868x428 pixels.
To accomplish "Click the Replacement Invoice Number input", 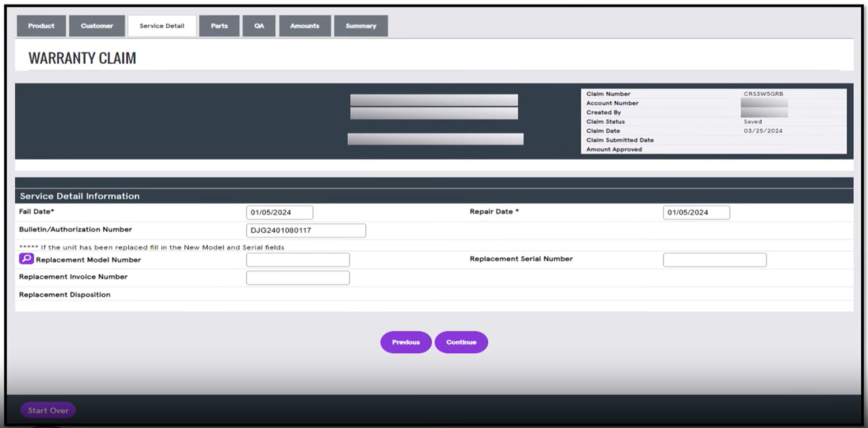I will (298, 277).
